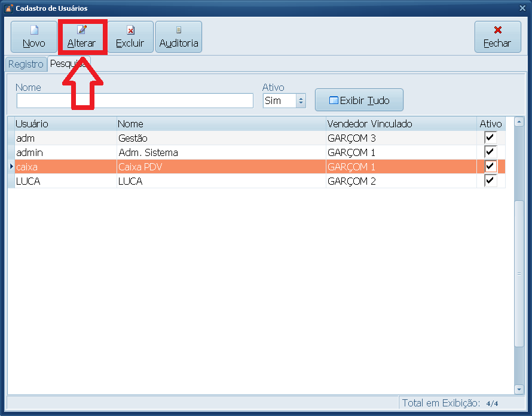Click the red X Fechar icon

[498, 30]
